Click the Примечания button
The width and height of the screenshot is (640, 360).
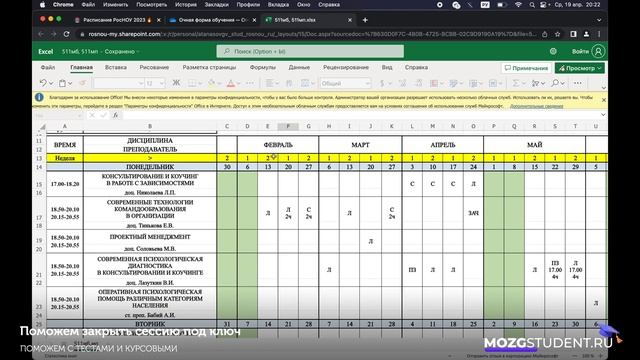click(526, 68)
